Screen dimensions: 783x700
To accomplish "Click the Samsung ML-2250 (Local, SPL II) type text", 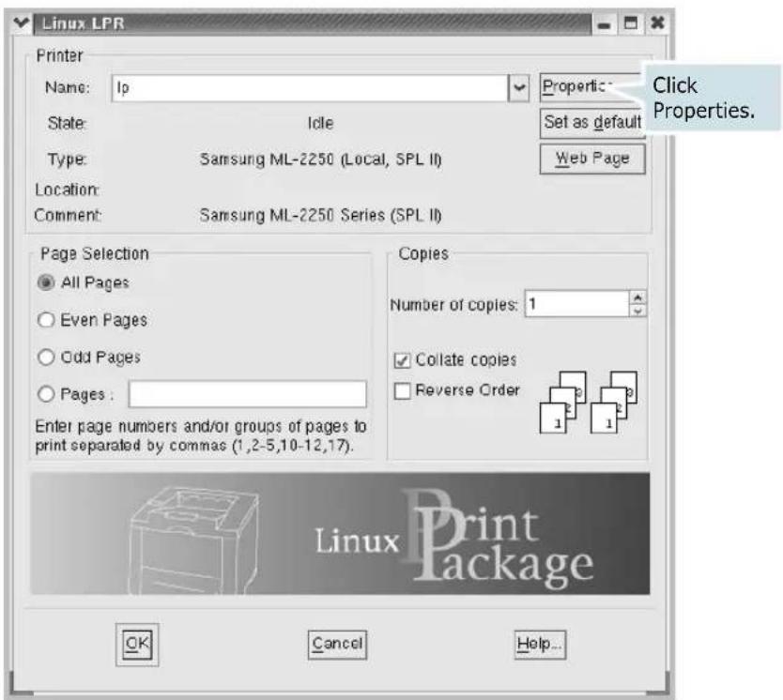I will click(x=320, y=160).
